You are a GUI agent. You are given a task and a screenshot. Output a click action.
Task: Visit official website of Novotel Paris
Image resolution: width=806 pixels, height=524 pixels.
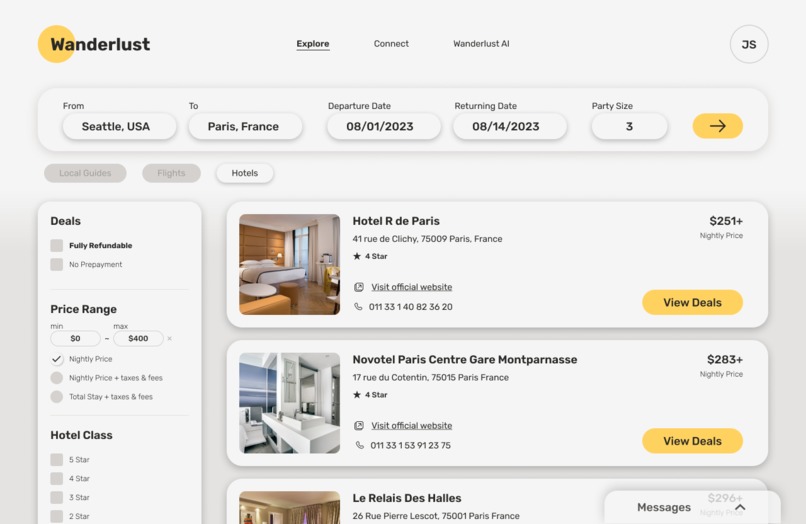point(412,425)
